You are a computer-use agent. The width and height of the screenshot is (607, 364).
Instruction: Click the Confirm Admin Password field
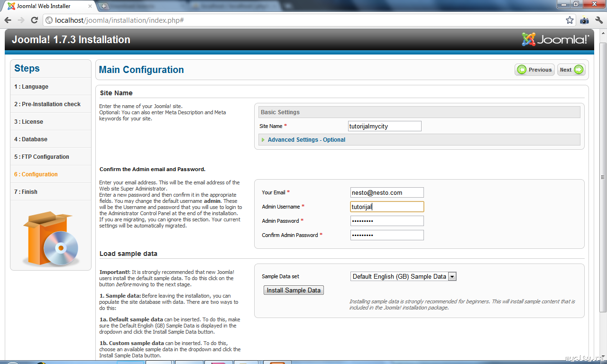(387, 235)
